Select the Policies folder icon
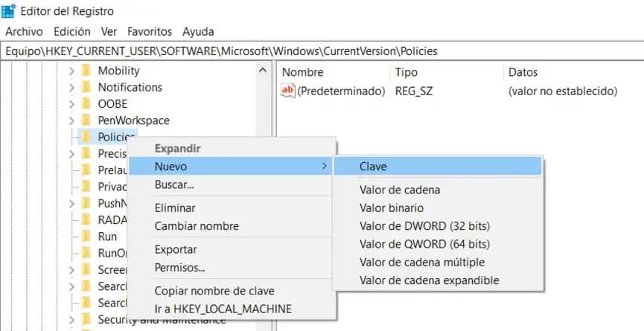Screen dimensions: 644x331 tap(86, 137)
